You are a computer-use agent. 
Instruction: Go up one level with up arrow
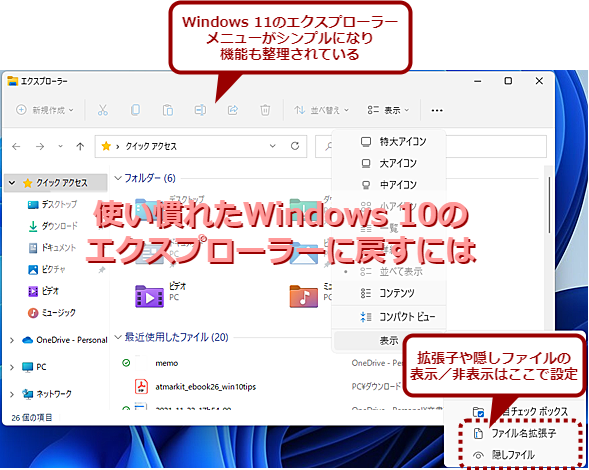[x=80, y=146]
